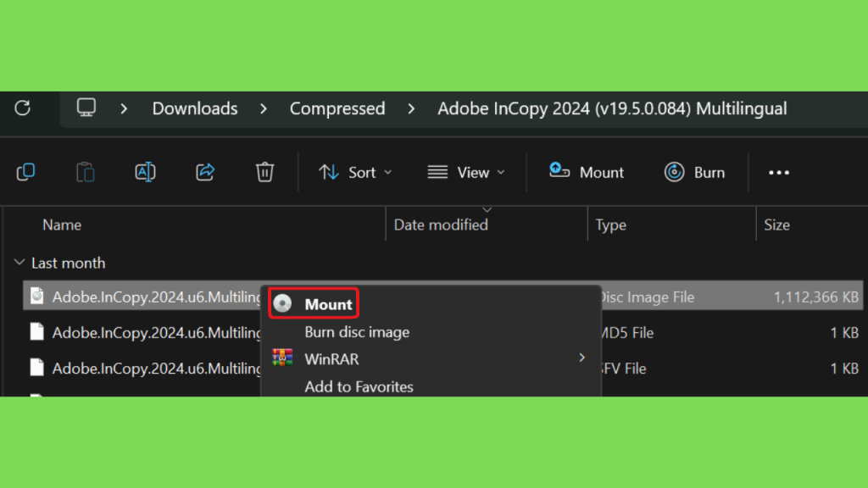Click the MD5 File type cell

tap(626, 332)
